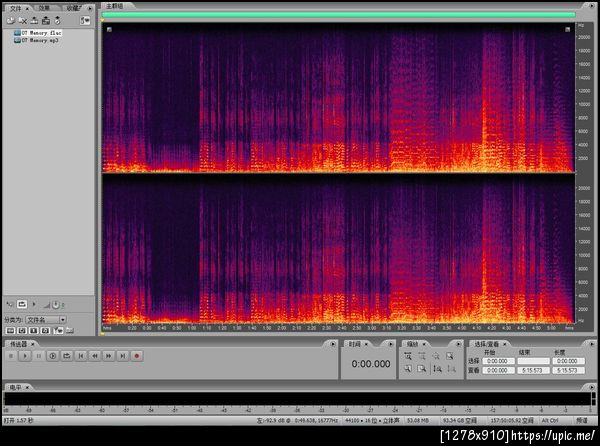Click Go to Beginning transport button
Viewport: 600px width, 446px height.
tap(81, 356)
